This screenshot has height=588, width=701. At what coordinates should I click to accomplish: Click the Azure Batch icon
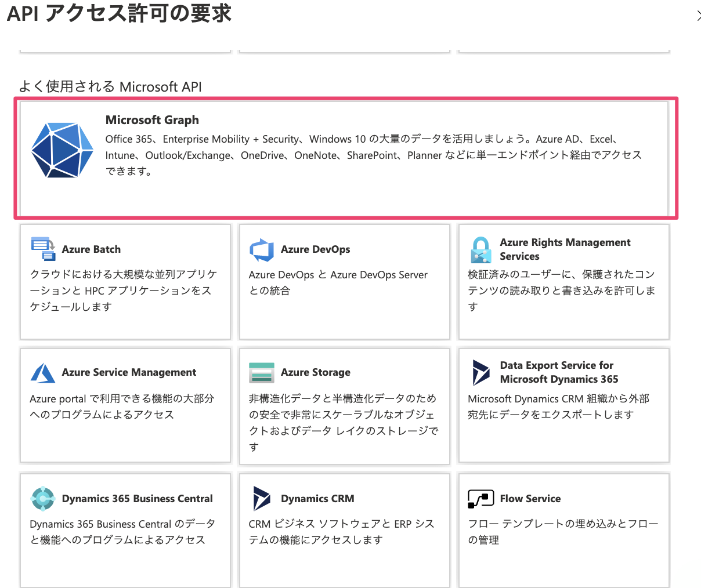[x=43, y=249]
